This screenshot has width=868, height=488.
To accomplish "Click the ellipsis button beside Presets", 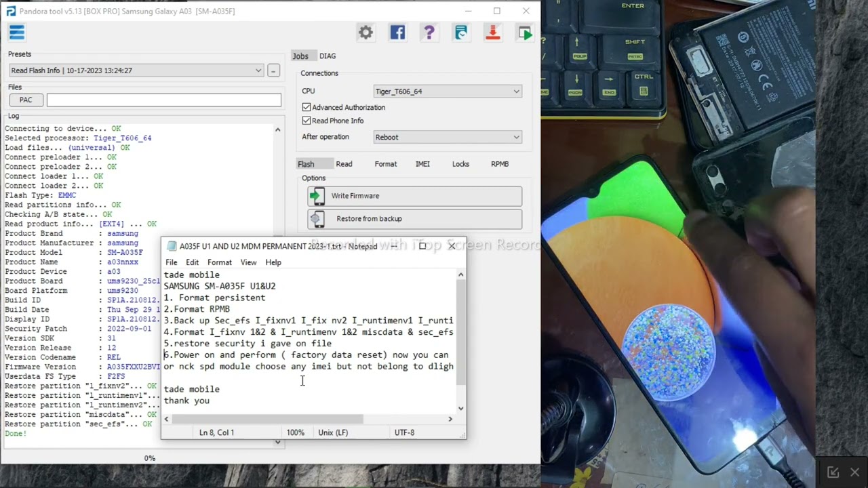I will tap(273, 70).
